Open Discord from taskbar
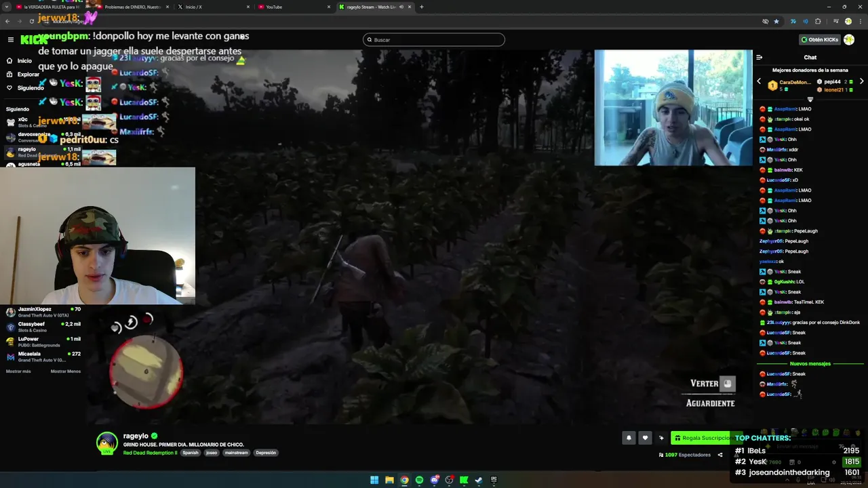Viewport: 868px width, 488px height. point(434,480)
